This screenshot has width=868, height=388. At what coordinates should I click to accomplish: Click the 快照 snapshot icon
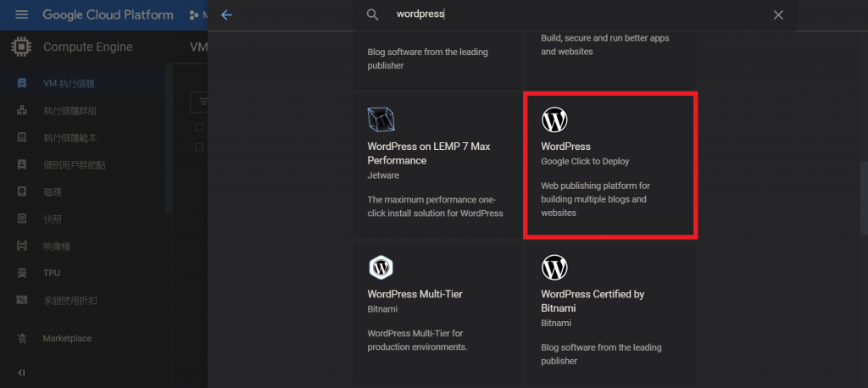tap(22, 219)
